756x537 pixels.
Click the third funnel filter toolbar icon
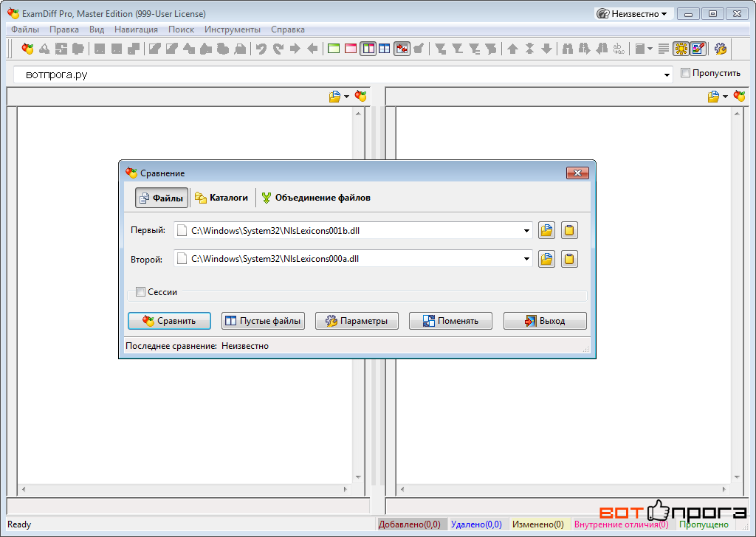pyautogui.click(x=474, y=49)
